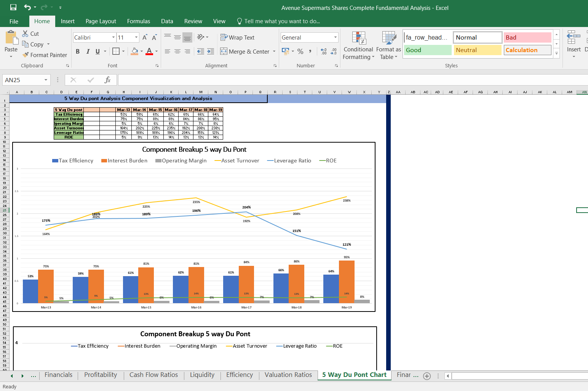Open Format as Table gallery

pos(388,45)
